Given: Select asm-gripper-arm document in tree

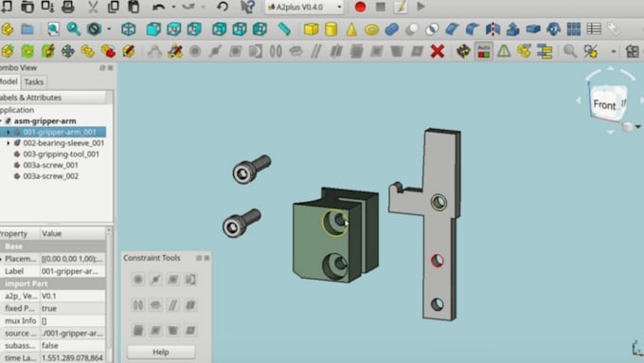Looking at the screenshot, I should click(x=45, y=121).
